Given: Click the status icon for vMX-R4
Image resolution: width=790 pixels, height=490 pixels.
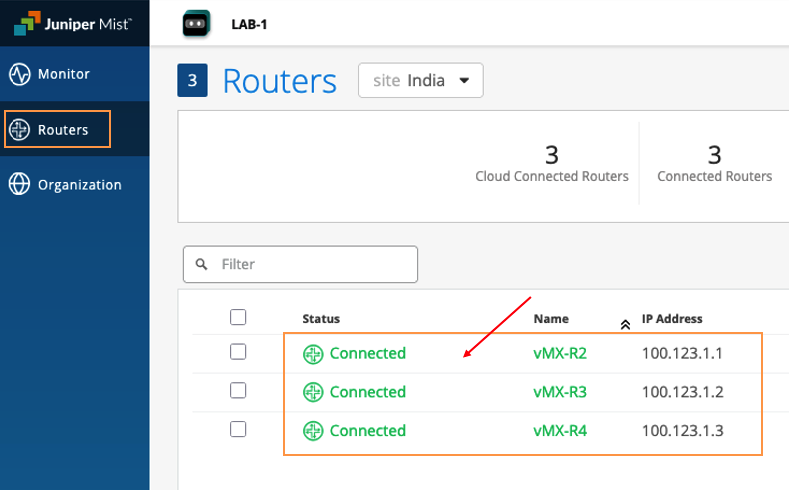Looking at the screenshot, I should 313,431.
